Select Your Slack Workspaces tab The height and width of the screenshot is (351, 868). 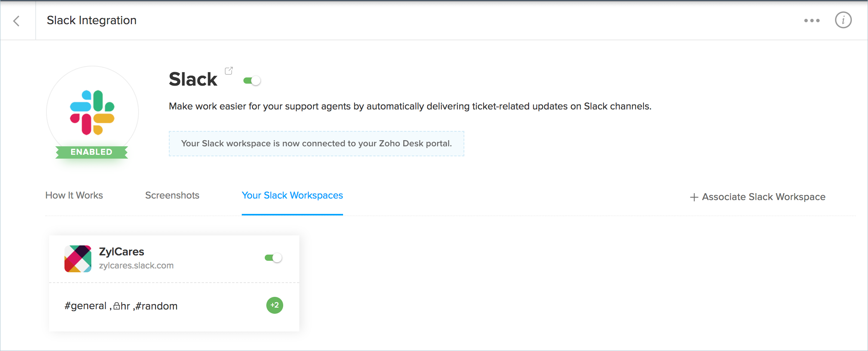pyautogui.click(x=292, y=195)
